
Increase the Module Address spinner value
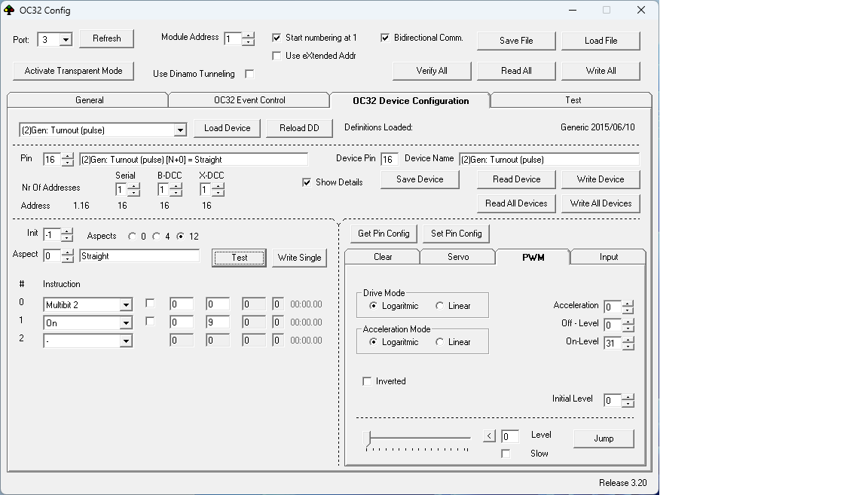(248, 35)
